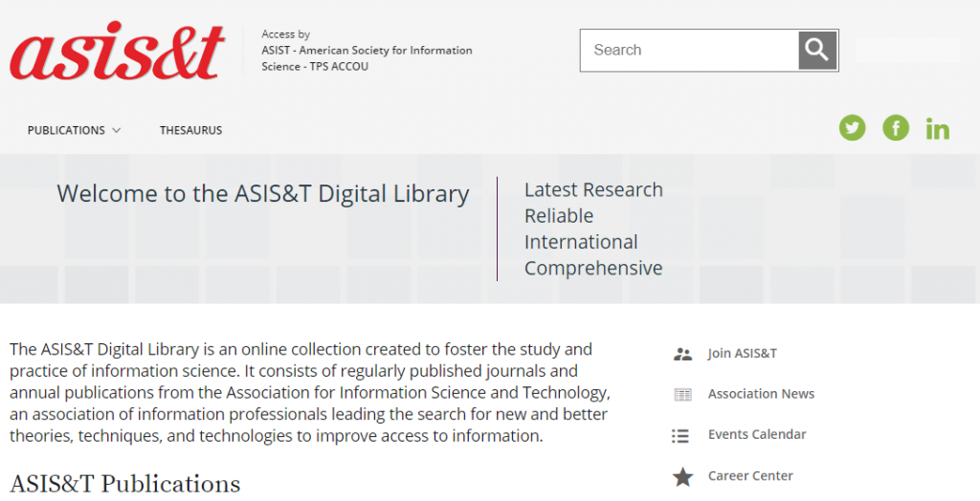Go to the Events Calendar link
Screen dimensions: 980x501
click(x=757, y=435)
